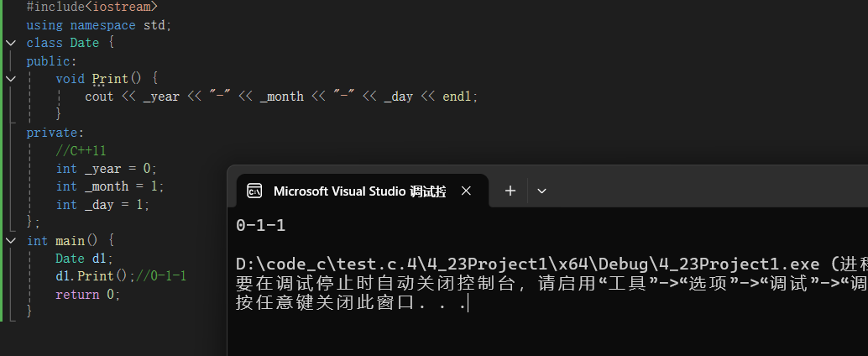Click the _month = 1 declaration line
868x356 pixels.
point(110,186)
